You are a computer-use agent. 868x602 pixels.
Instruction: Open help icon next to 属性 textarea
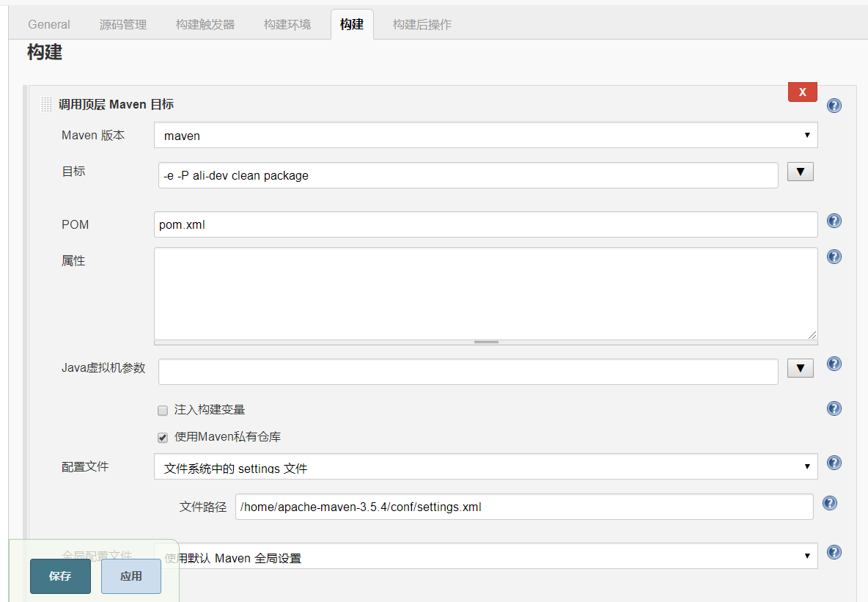(x=834, y=257)
